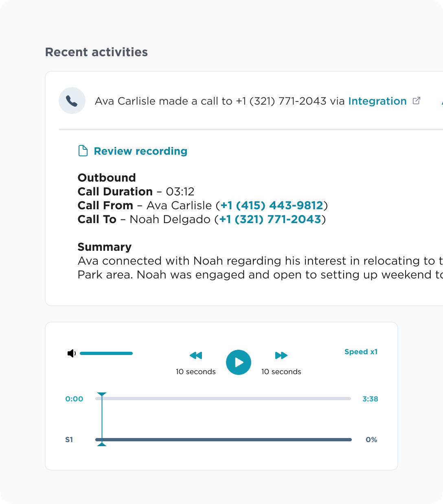Click Ava Carlisle's phone number +1 (415) 443-9812
The height and width of the screenshot is (504, 443).
(x=272, y=205)
